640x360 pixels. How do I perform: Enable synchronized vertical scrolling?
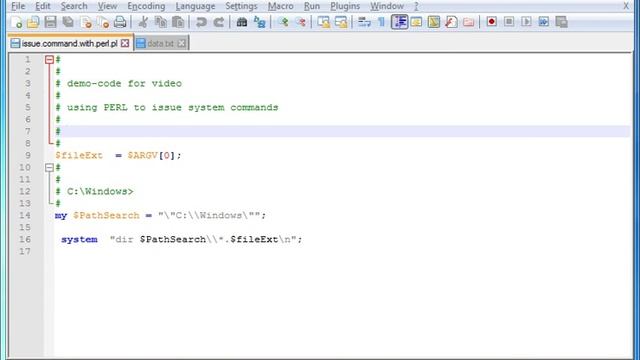pos(323,22)
